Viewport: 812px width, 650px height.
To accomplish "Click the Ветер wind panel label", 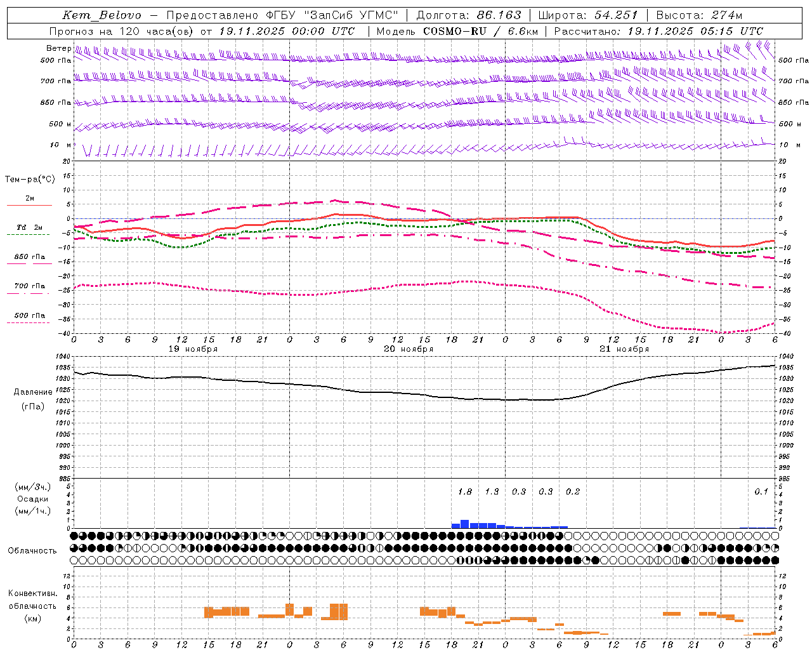I will pos(59,48).
